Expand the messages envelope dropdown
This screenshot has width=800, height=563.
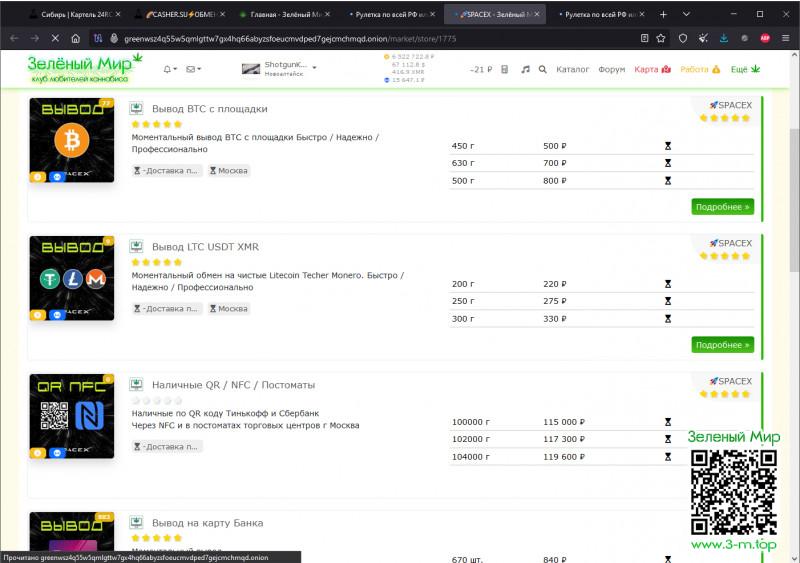pyautogui.click(x=193, y=70)
